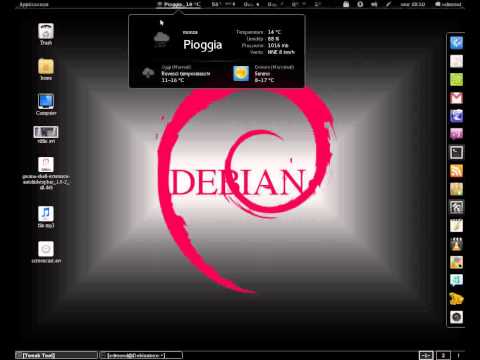Launch the green icon app in dock
Image resolution: width=480 pixels, height=360 pixels.
(x=456, y=79)
